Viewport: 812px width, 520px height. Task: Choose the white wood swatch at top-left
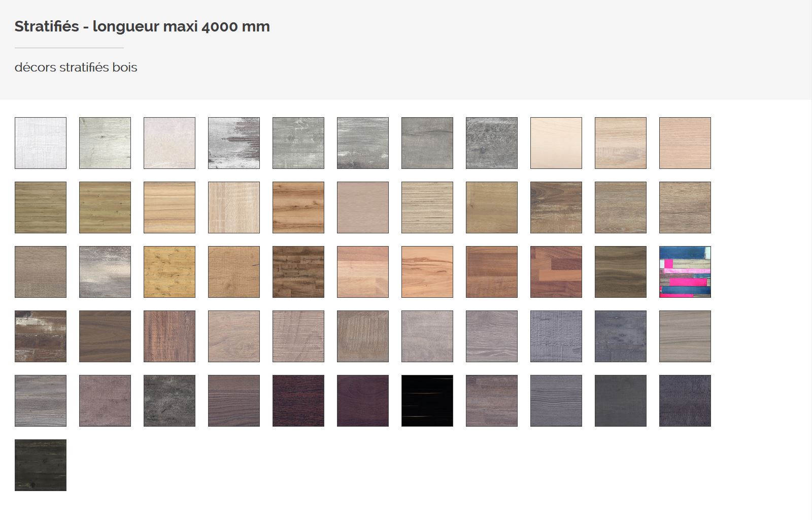click(x=41, y=143)
